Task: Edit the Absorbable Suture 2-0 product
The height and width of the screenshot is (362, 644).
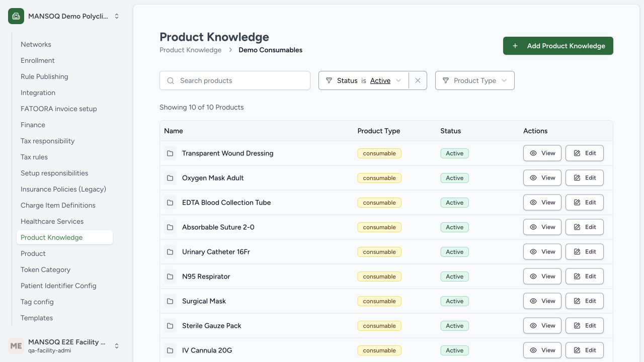Action: point(585,227)
